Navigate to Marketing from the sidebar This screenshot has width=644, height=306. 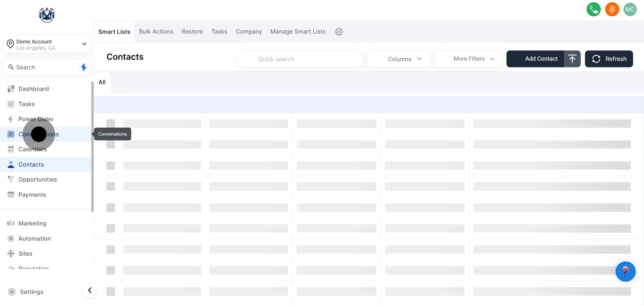[32, 223]
